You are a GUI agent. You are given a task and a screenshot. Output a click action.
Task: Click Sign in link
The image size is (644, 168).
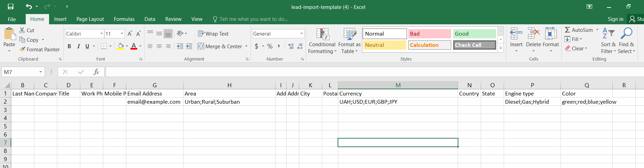point(616,19)
